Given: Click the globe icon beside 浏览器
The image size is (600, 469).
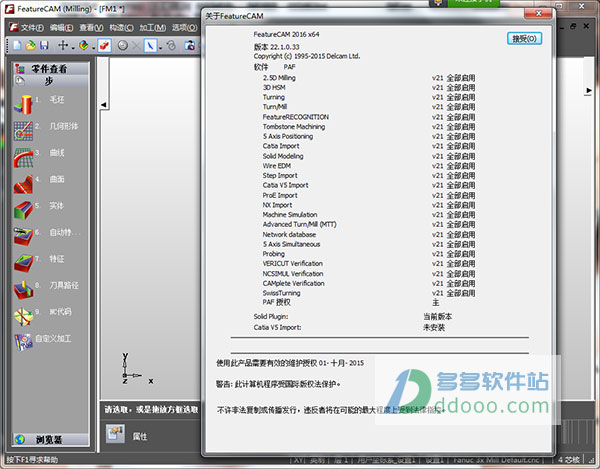Looking at the screenshot, I should click(20, 440).
